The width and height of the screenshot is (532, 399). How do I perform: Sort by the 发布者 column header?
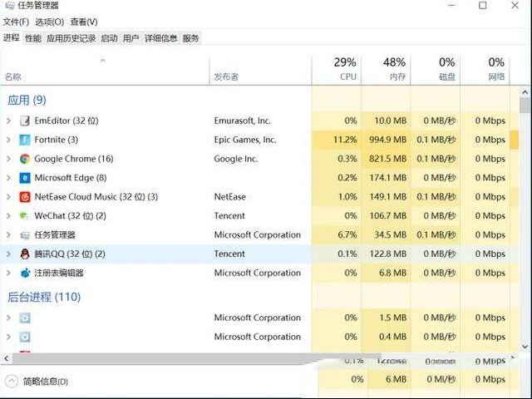pos(260,70)
